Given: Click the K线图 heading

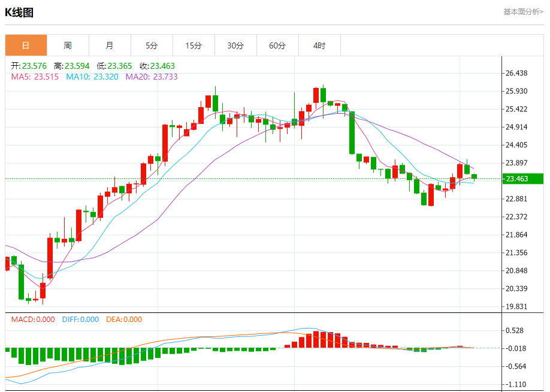Looking at the screenshot, I should [x=19, y=13].
